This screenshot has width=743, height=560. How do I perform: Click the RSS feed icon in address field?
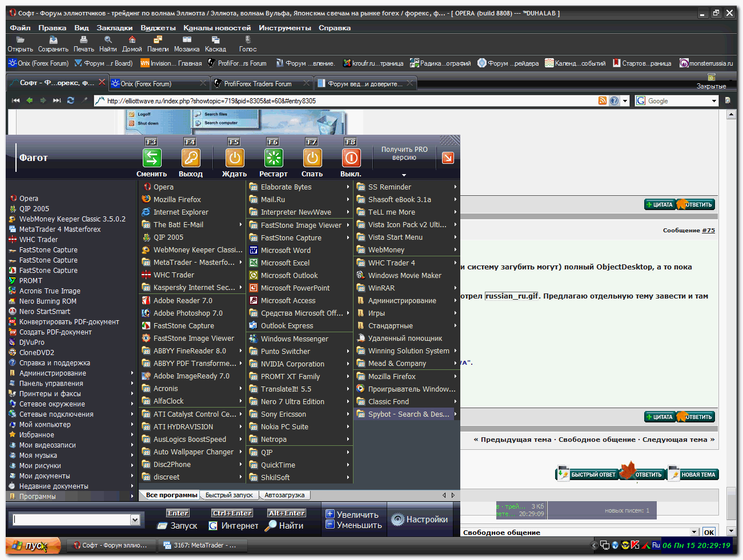[602, 100]
